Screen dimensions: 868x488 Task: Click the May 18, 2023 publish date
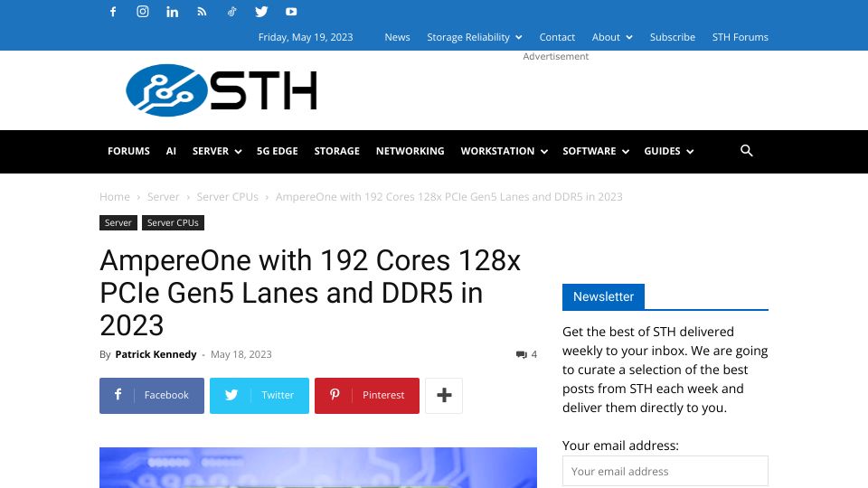point(241,354)
